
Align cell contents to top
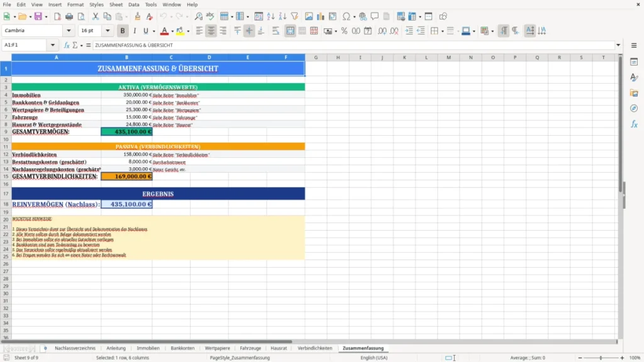(237, 31)
